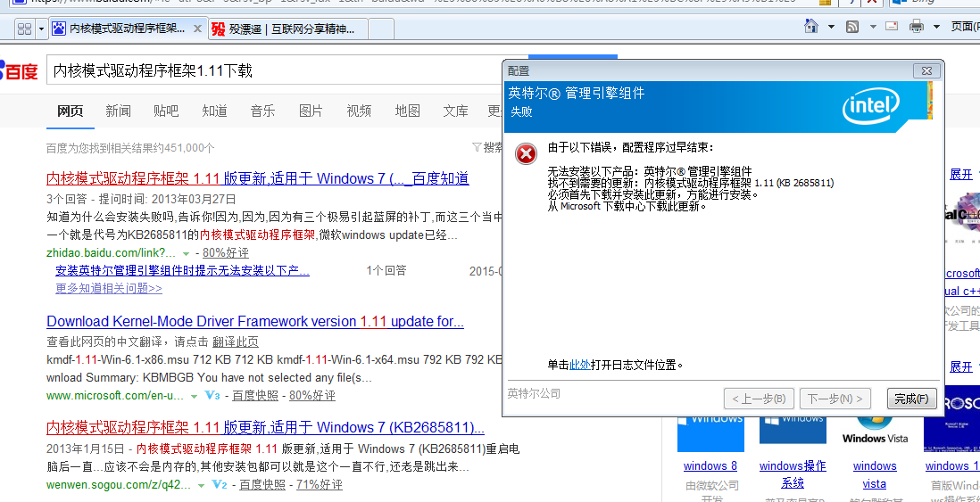Click the RSS feeds icon
The image size is (980, 502).
(851, 27)
